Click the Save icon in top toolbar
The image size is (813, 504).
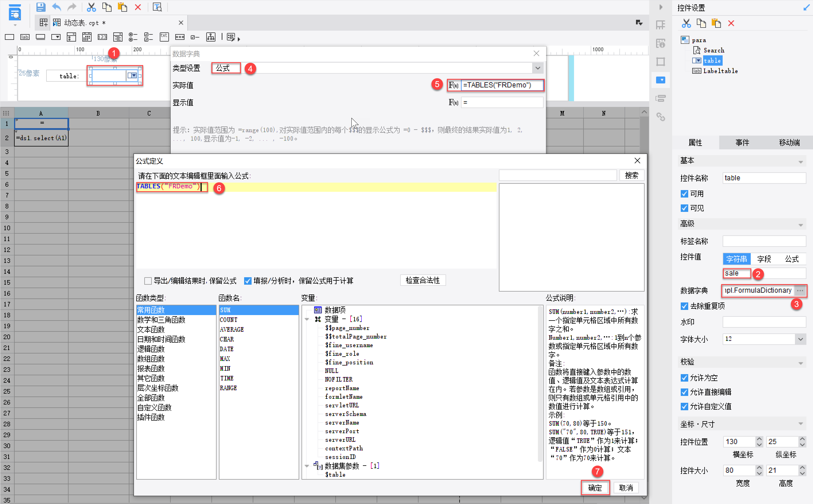pyautogui.click(x=41, y=7)
